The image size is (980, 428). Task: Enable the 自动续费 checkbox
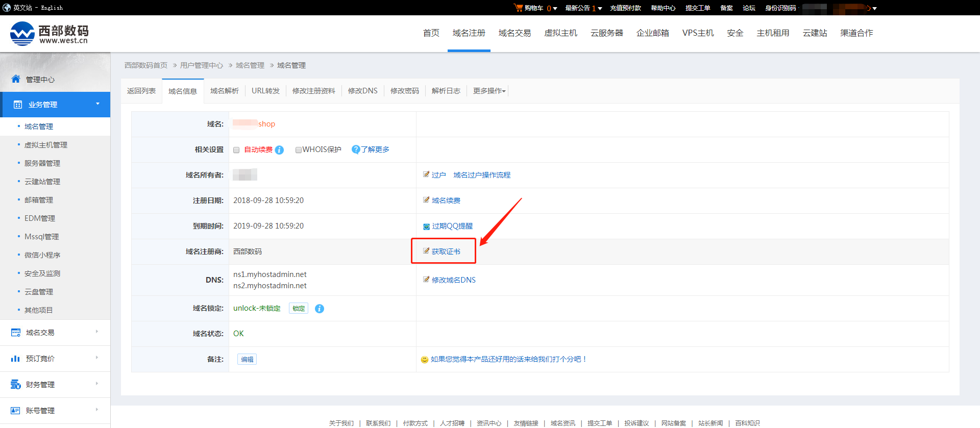click(x=236, y=150)
